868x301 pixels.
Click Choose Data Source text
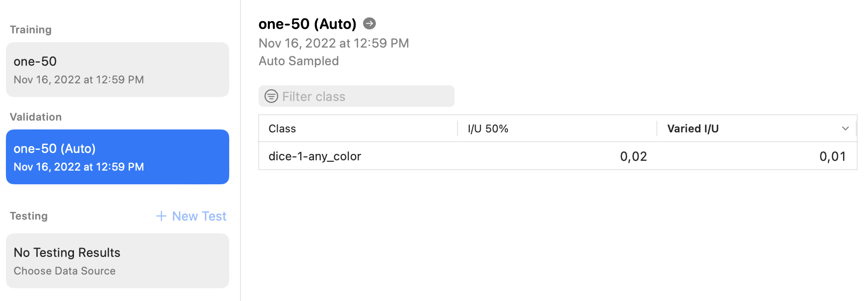[x=65, y=271]
